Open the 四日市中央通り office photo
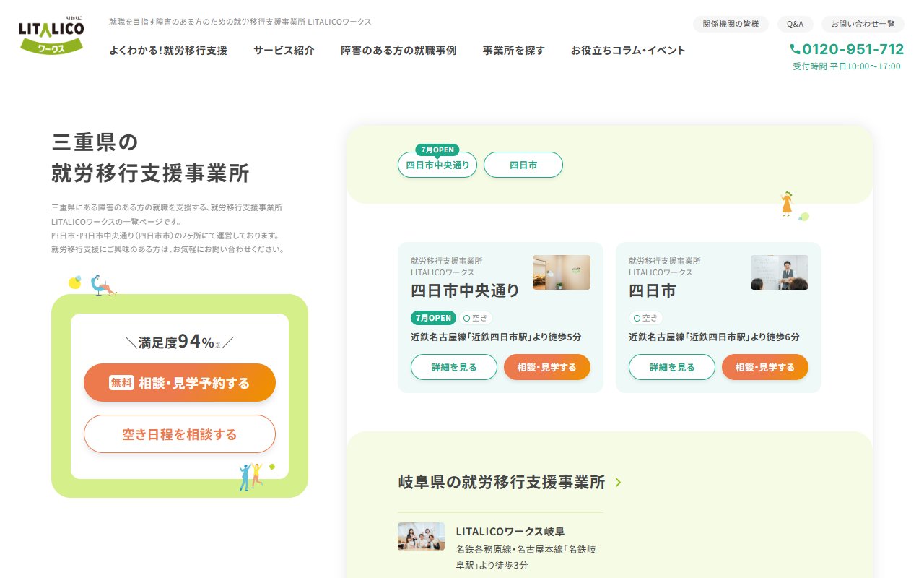Viewport: 924px width, 578px height. tap(562, 272)
